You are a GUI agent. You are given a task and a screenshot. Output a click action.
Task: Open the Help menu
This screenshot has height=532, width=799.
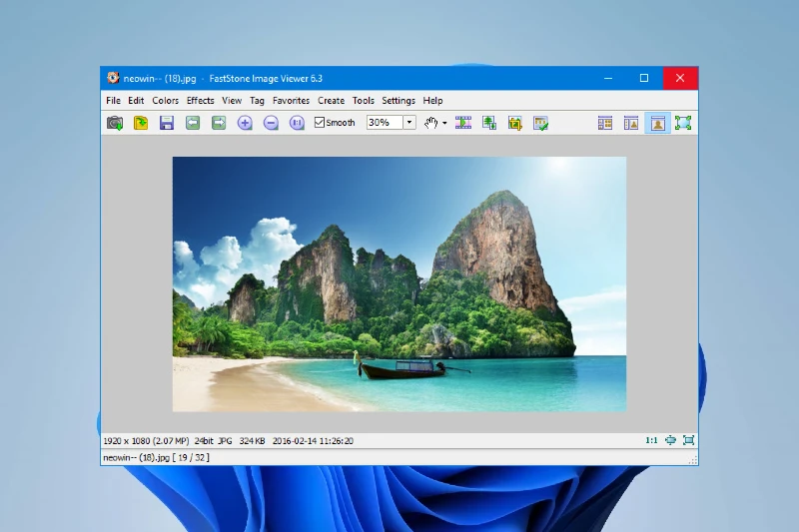click(x=432, y=100)
